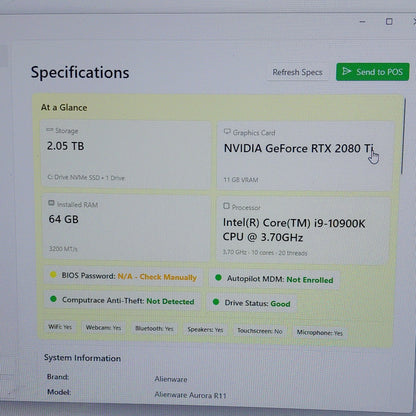
Task: Click the Refresh Specs button
Action: [297, 72]
